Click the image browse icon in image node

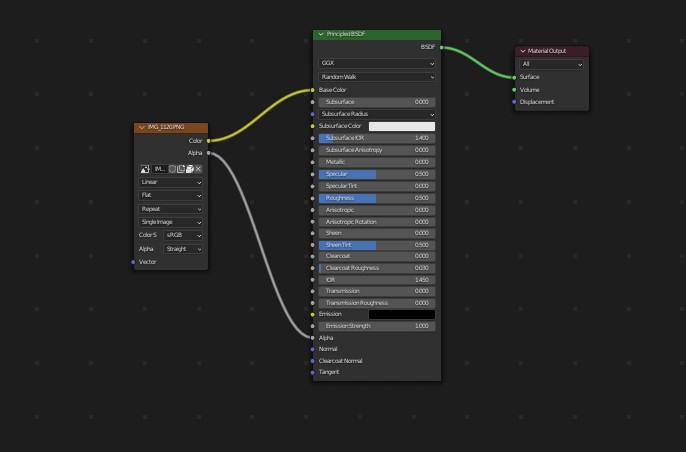tap(145, 169)
